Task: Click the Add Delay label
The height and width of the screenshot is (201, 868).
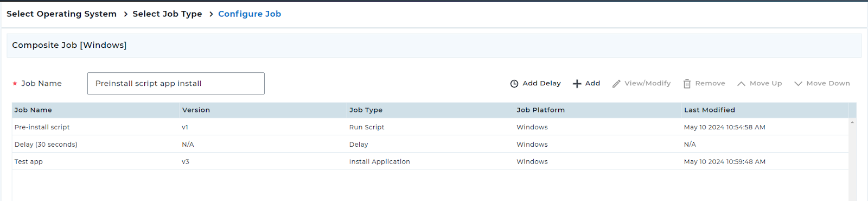Action: pos(541,83)
